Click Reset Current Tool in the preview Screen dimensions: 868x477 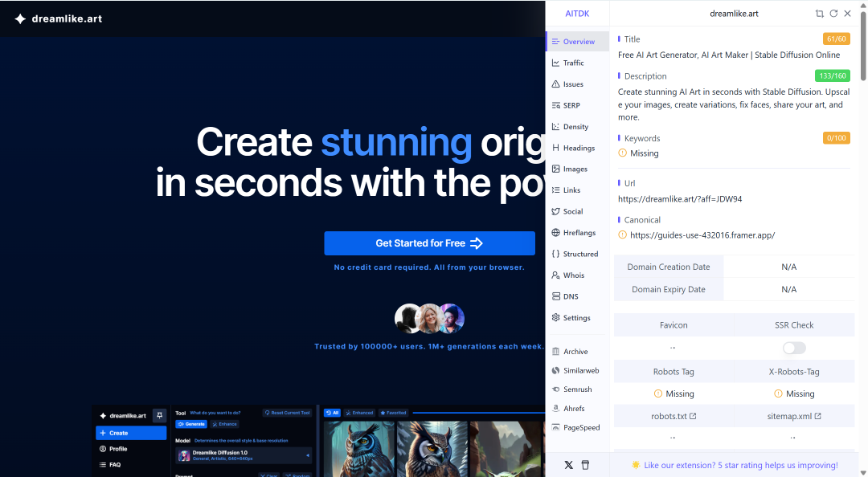tap(287, 413)
